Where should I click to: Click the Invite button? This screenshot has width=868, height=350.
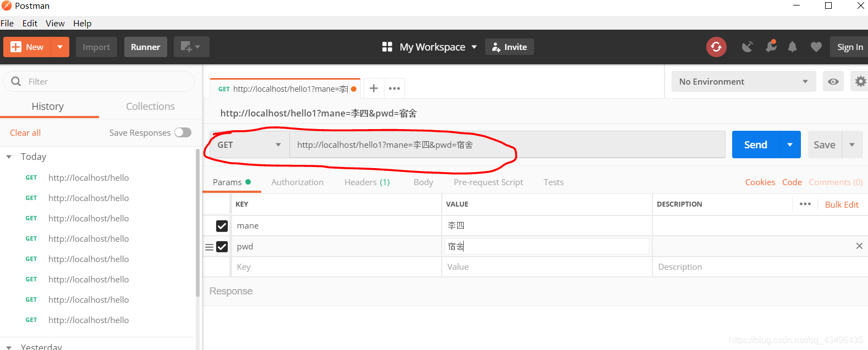[x=509, y=47]
